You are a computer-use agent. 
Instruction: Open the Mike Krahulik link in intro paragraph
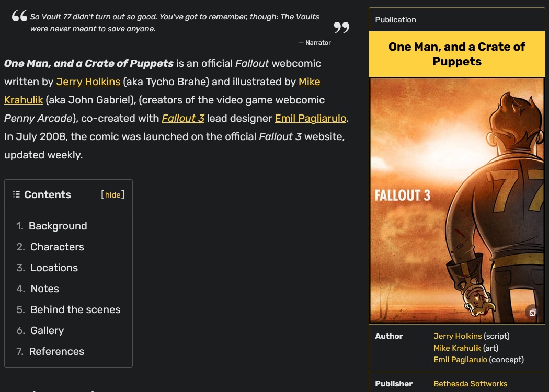309,82
